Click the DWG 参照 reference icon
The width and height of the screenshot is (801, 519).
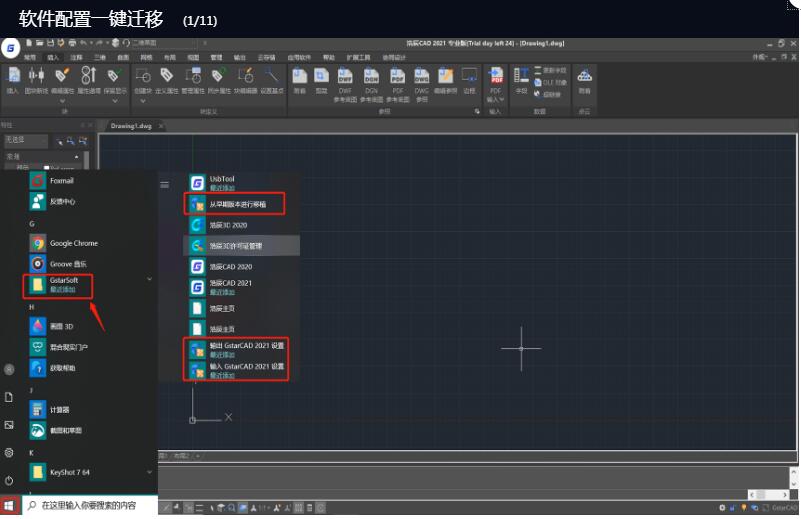pos(421,85)
